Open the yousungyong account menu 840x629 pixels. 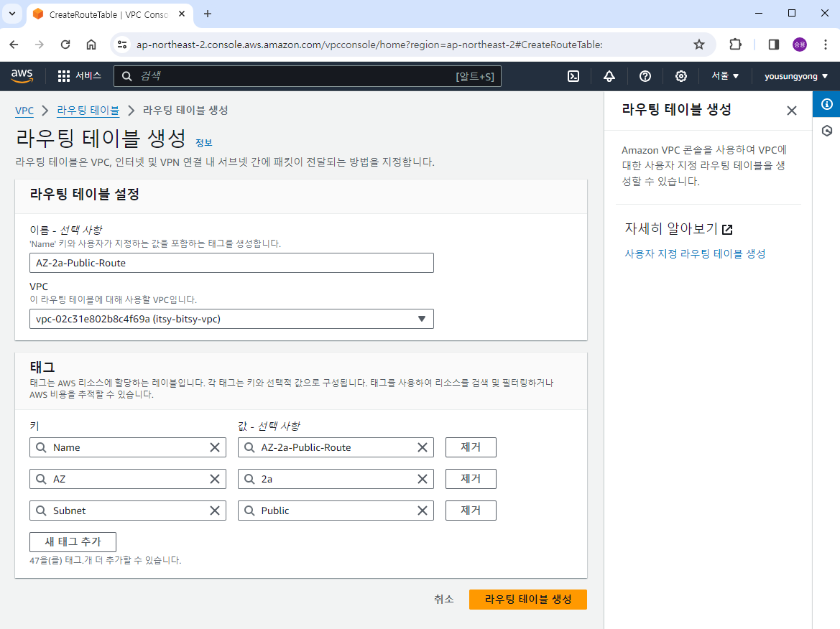[796, 76]
